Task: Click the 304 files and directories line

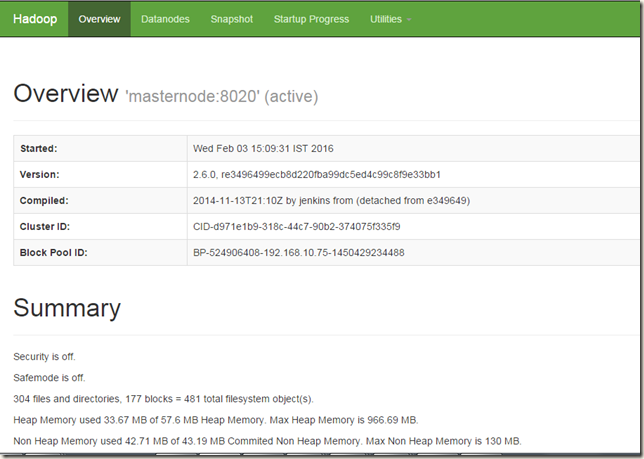Action: [x=163, y=399]
